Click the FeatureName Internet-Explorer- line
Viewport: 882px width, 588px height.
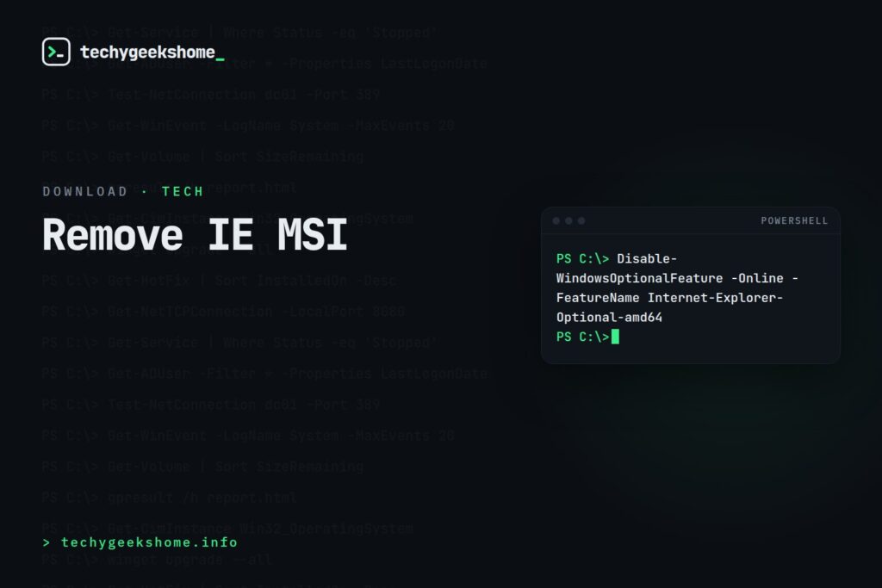click(x=669, y=297)
